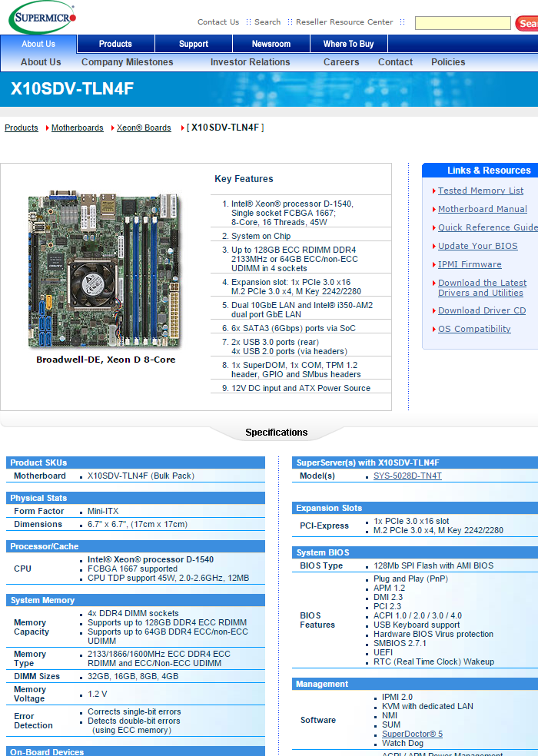Click the Product SKUs section header

click(x=135, y=463)
